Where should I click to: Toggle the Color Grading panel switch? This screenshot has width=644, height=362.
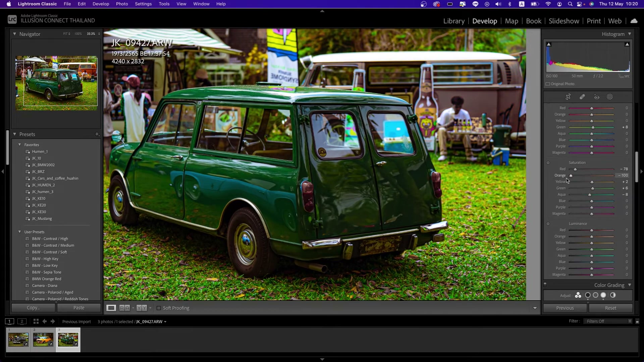point(545,285)
